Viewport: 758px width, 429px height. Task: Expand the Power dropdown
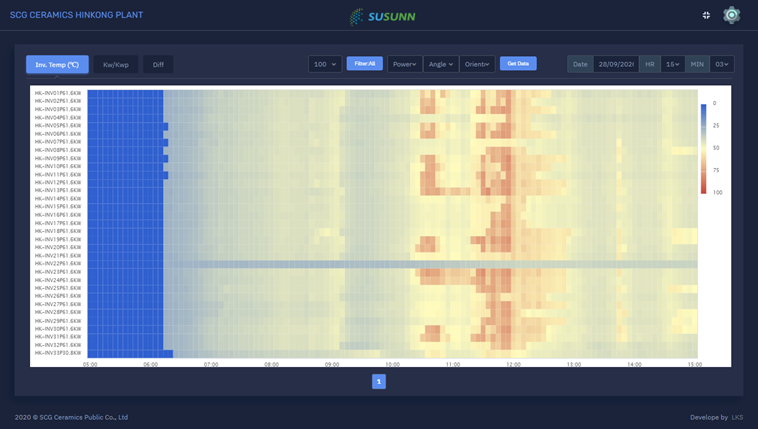pos(404,64)
